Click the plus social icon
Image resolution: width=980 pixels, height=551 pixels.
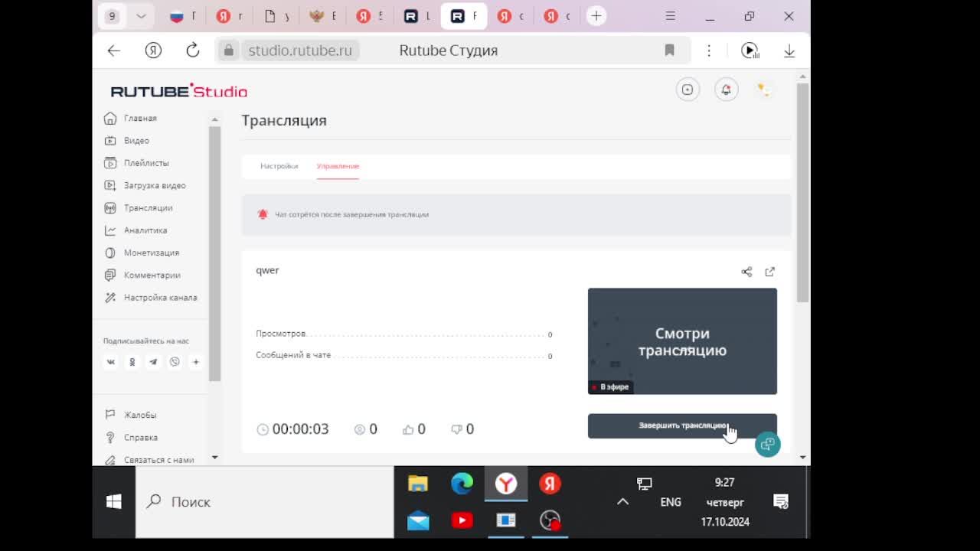coord(196,362)
